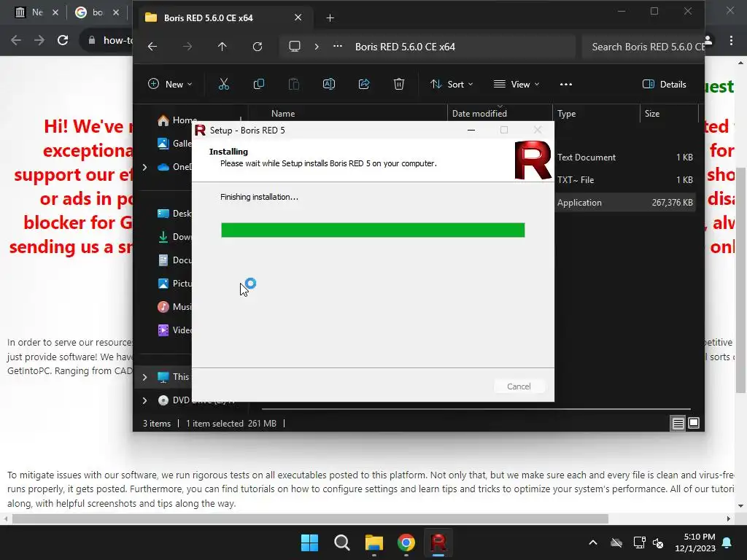Open the Sort dropdown menu
Screen dimensions: 747x560
452,85
